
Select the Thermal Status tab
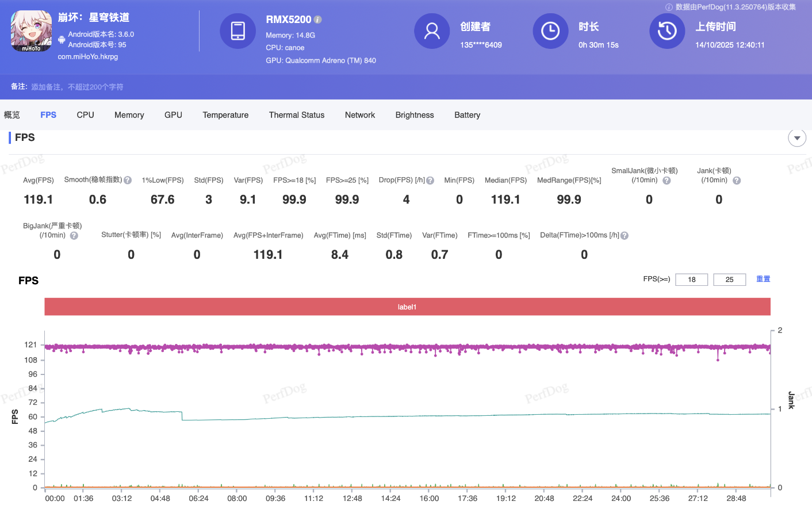[x=297, y=115]
